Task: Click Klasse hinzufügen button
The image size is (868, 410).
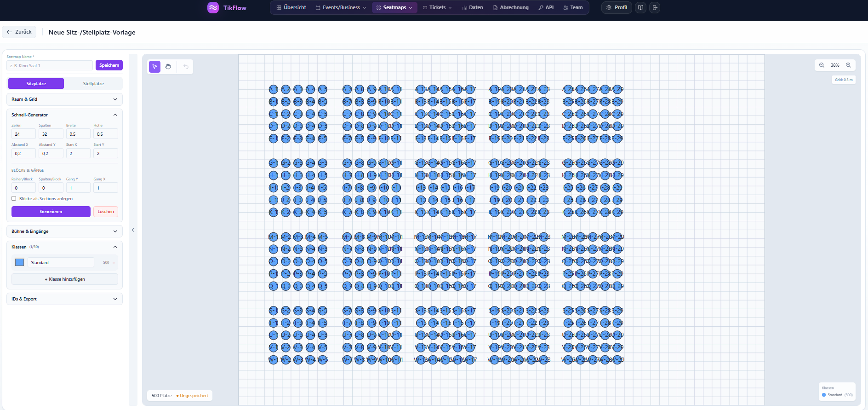Action: coord(65,279)
